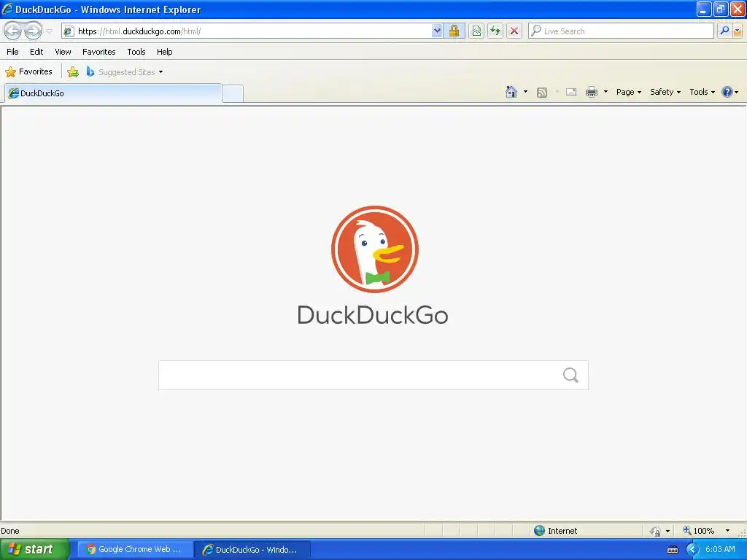Toggle Compatibility View icon

point(476,31)
